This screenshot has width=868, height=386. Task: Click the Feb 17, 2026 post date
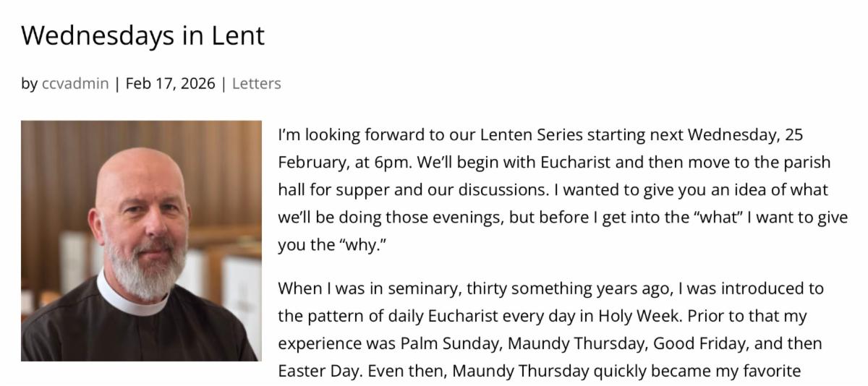[x=170, y=84]
